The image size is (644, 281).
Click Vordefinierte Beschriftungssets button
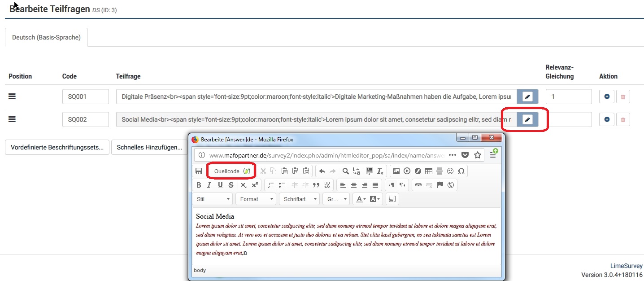point(57,147)
